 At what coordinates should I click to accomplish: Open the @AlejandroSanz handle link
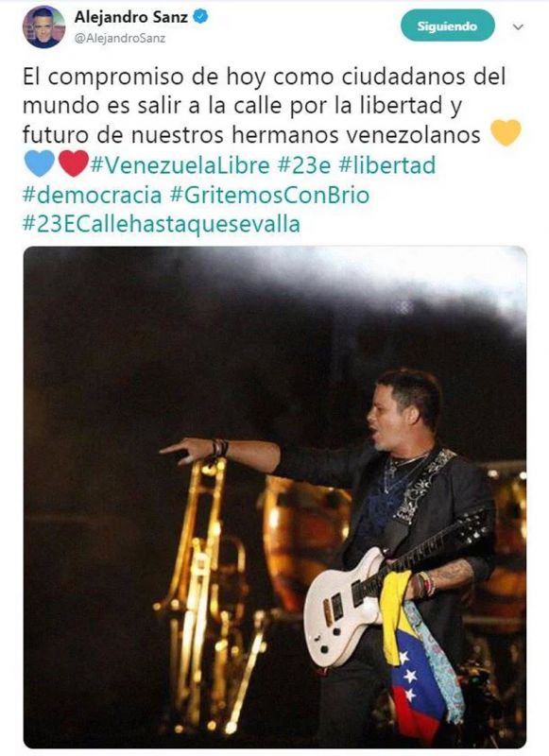[120, 39]
